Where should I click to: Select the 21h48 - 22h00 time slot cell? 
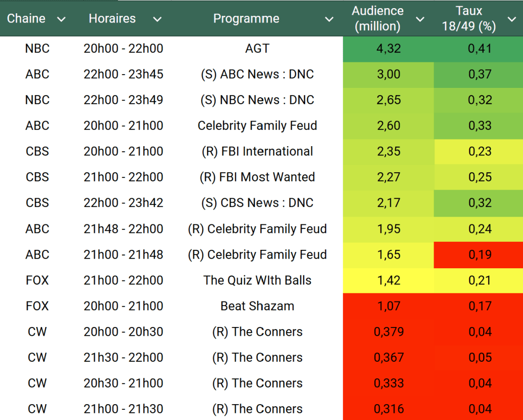click(x=123, y=229)
